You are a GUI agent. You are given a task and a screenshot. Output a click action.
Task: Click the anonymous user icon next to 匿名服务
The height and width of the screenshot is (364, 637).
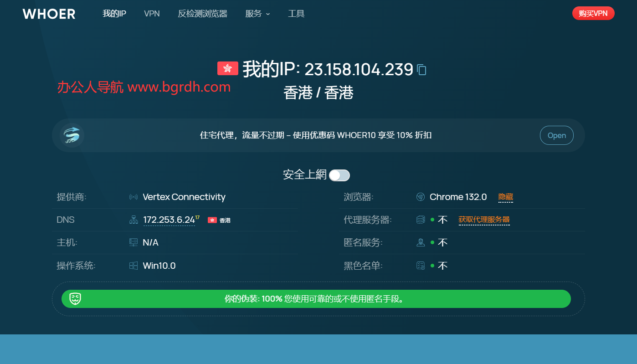point(420,242)
